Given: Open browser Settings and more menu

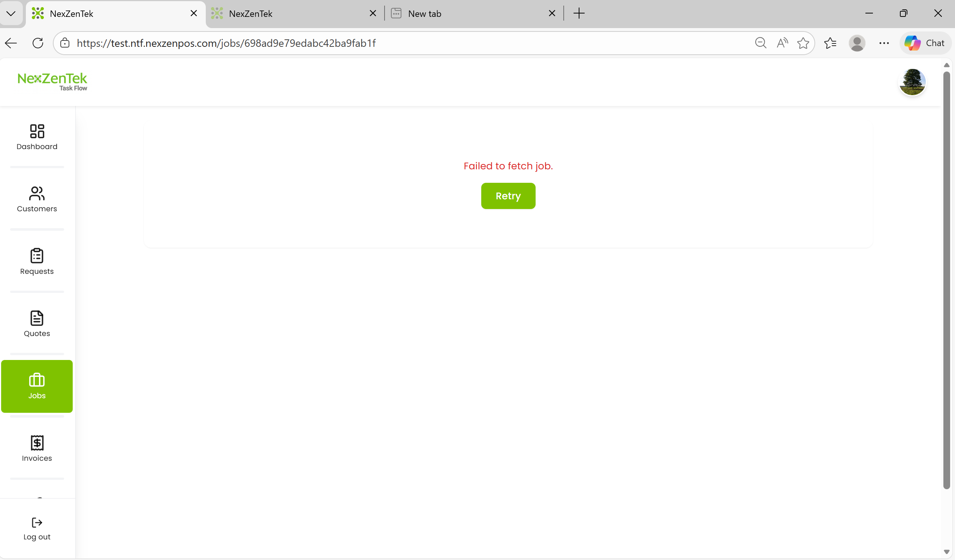Looking at the screenshot, I should click(884, 43).
